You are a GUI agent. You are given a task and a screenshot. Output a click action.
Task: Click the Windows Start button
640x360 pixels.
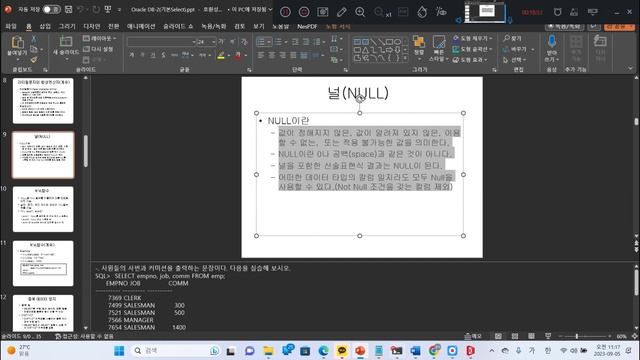tap(119, 351)
